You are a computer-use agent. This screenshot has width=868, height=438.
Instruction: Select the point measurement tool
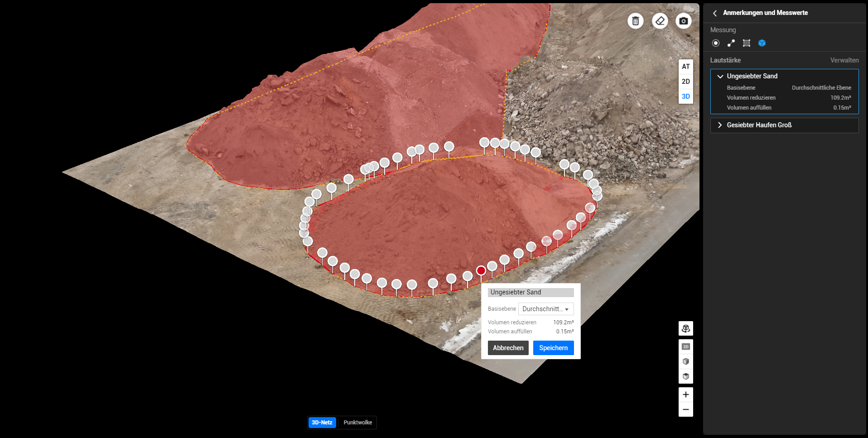coord(716,43)
